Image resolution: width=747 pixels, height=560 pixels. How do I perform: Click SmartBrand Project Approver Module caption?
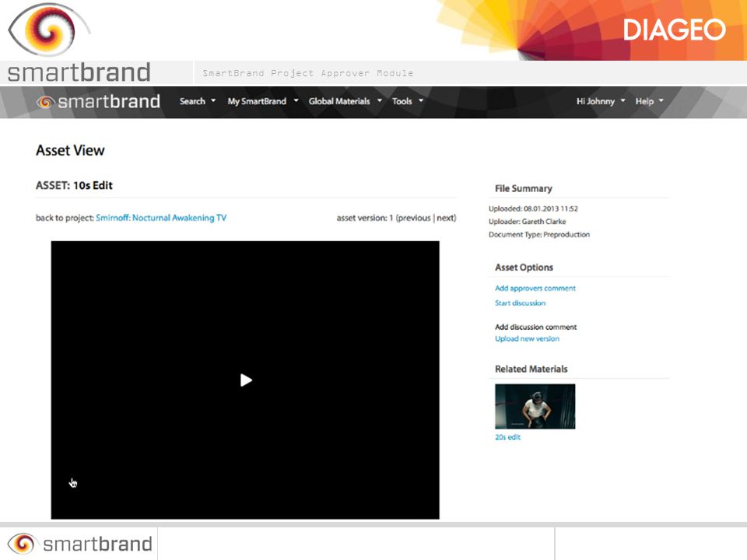tap(308, 73)
